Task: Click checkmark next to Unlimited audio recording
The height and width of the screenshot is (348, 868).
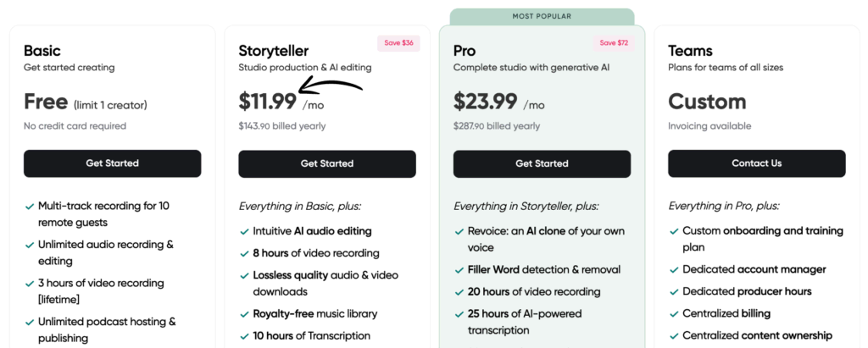Action: (x=28, y=245)
